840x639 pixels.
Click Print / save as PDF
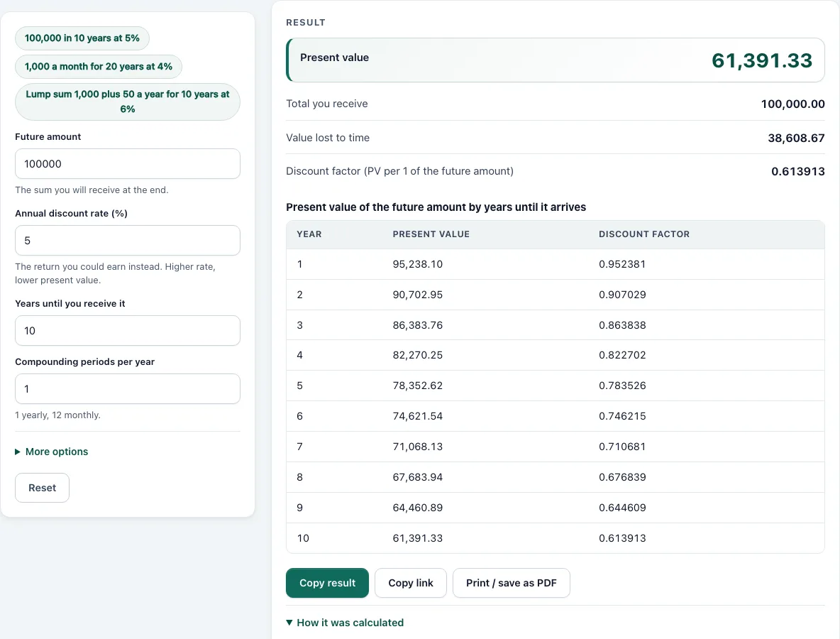511,583
